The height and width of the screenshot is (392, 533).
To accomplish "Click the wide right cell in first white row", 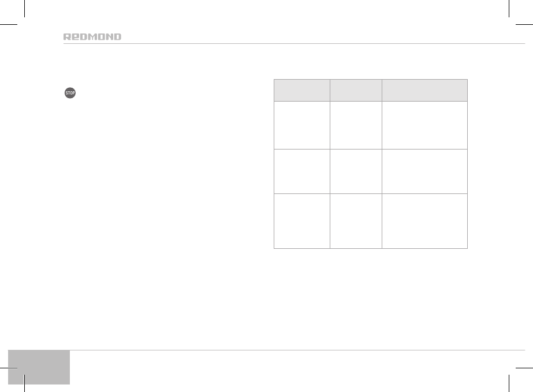I will (424, 125).
